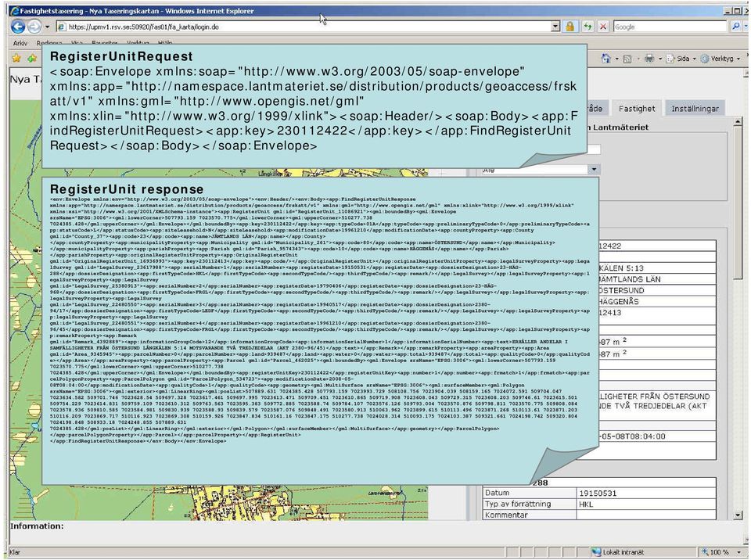This screenshot has width=751, height=560.
Task: Click the Google search box
Action: tap(670, 27)
